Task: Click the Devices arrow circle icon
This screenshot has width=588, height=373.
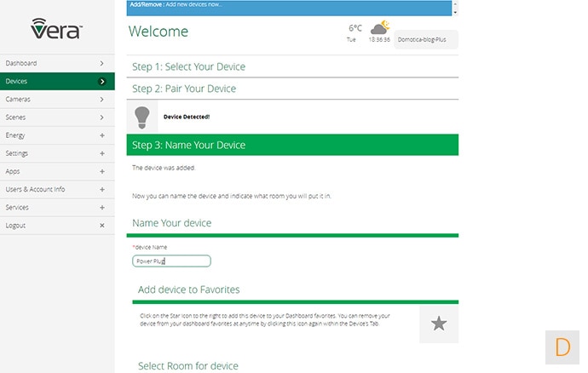Action: coord(102,82)
